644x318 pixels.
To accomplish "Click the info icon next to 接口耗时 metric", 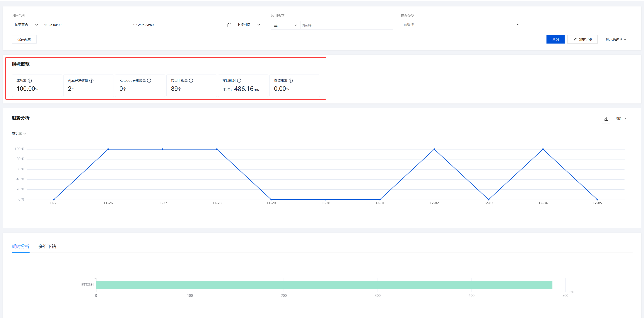I will click(239, 81).
